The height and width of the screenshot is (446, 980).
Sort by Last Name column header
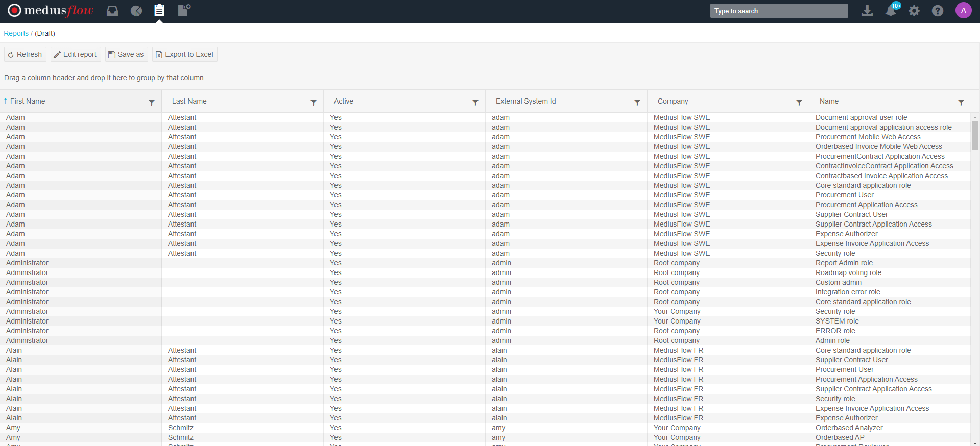pos(189,101)
